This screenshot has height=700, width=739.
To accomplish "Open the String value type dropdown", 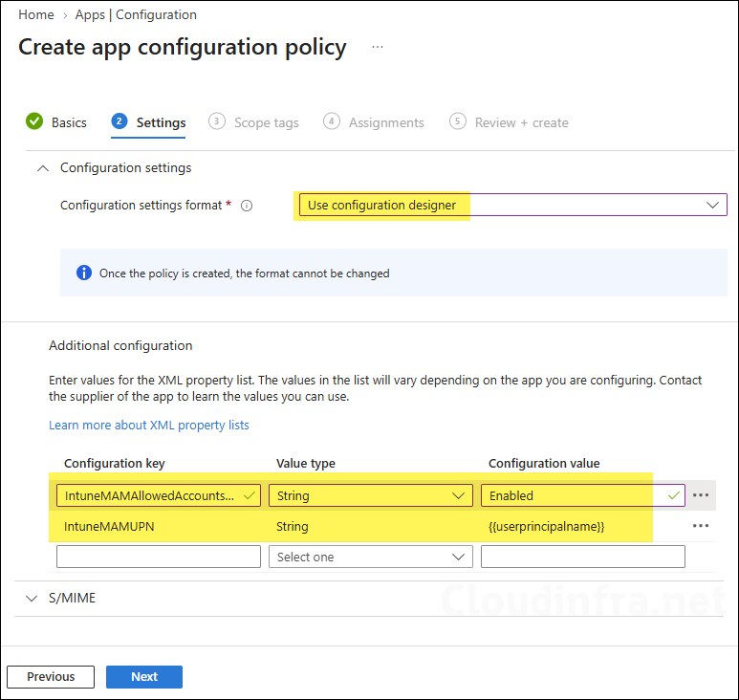I will [x=370, y=495].
